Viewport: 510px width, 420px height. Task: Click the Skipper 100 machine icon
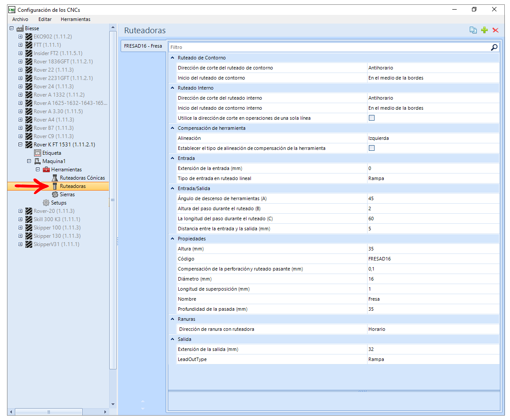pyautogui.click(x=29, y=228)
